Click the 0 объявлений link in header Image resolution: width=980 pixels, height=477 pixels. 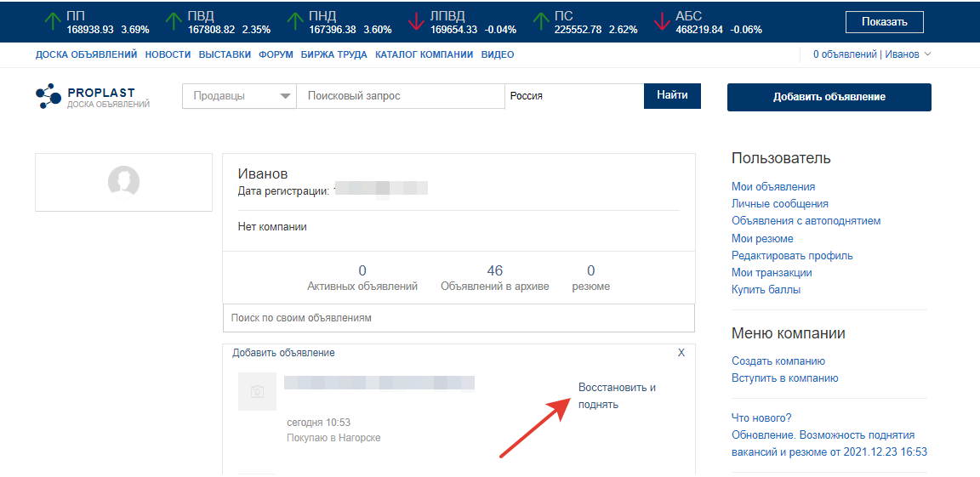(845, 55)
